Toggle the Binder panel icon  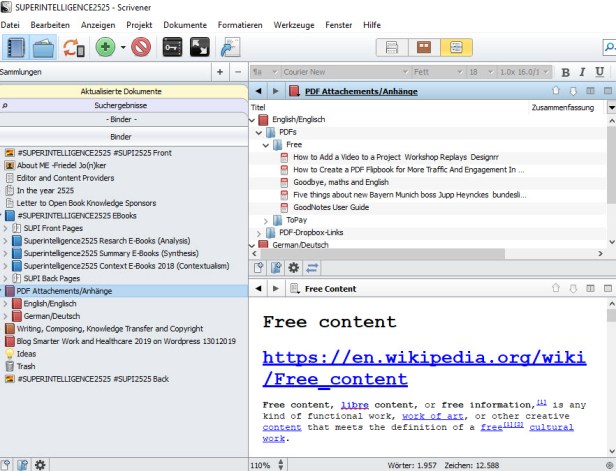click(15, 47)
